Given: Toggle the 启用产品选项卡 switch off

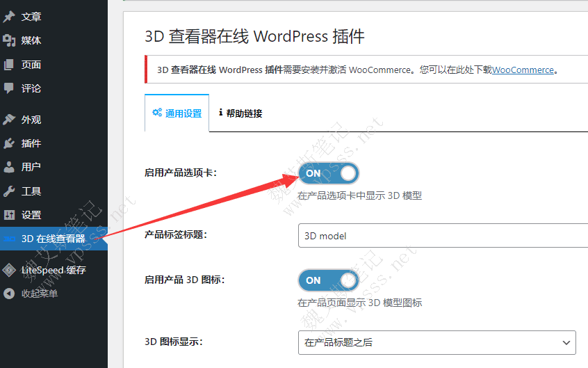Looking at the screenshot, I should click(x=328, y=173).
